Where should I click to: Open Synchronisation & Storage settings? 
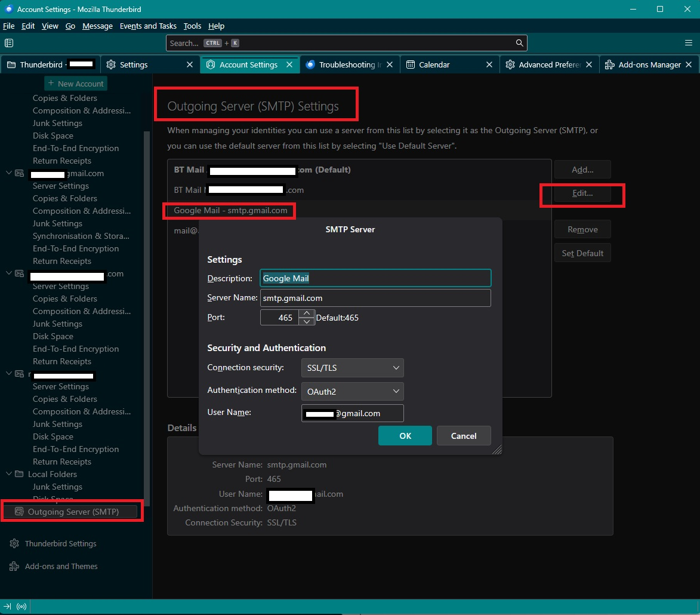point(81,236)
